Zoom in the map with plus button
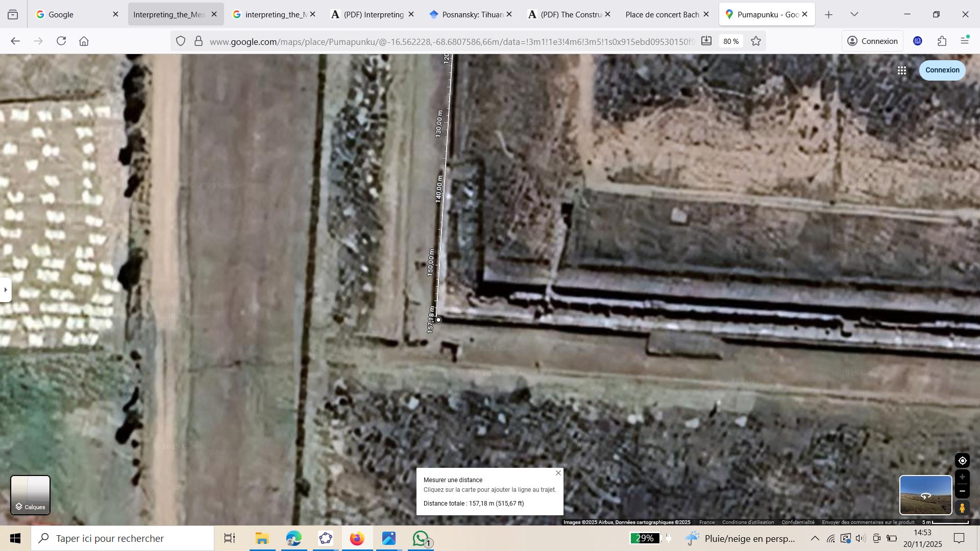Viewport: 980px width, 551px height. click(962, 477)
